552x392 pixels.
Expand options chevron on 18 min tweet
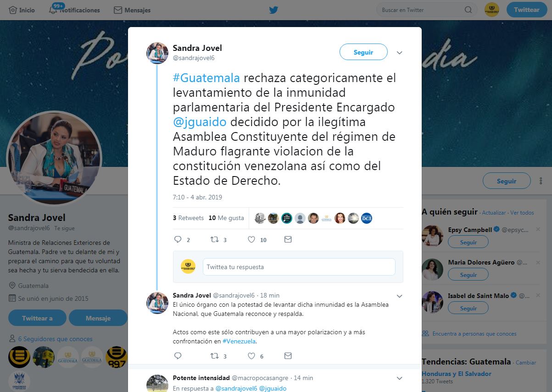coord(399,296)
